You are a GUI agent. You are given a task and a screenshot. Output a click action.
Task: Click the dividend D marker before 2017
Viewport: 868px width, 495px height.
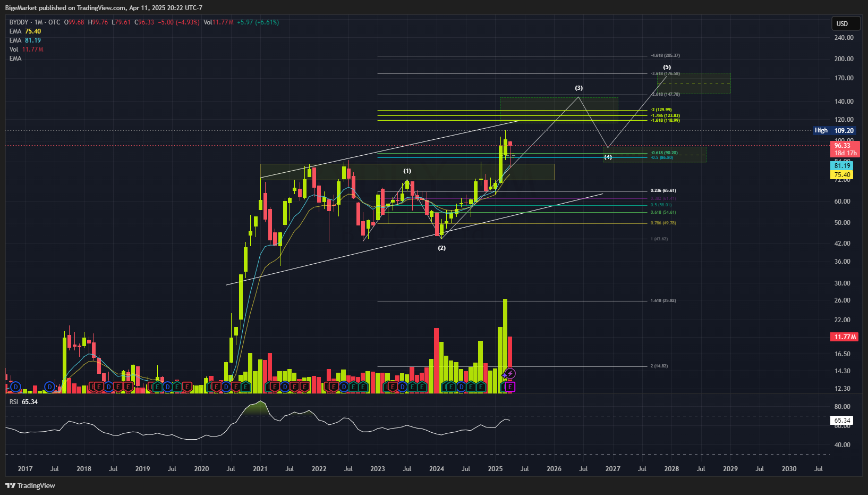[x=15, y=387]
